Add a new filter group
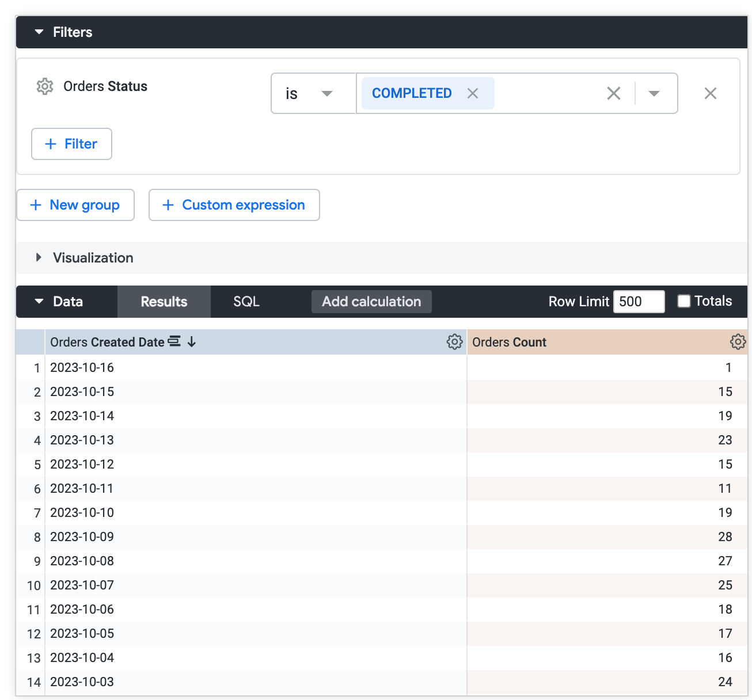Screen dimensions: 752x700 75,205
